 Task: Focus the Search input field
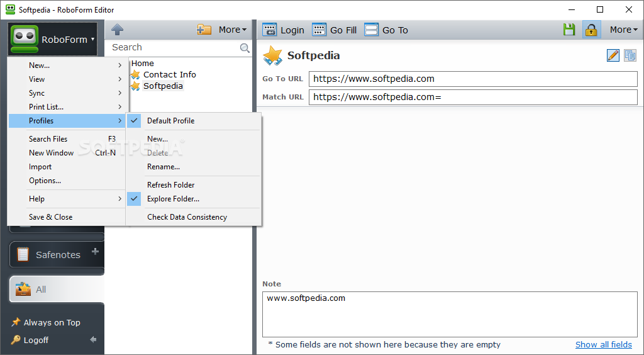[174, 48]
